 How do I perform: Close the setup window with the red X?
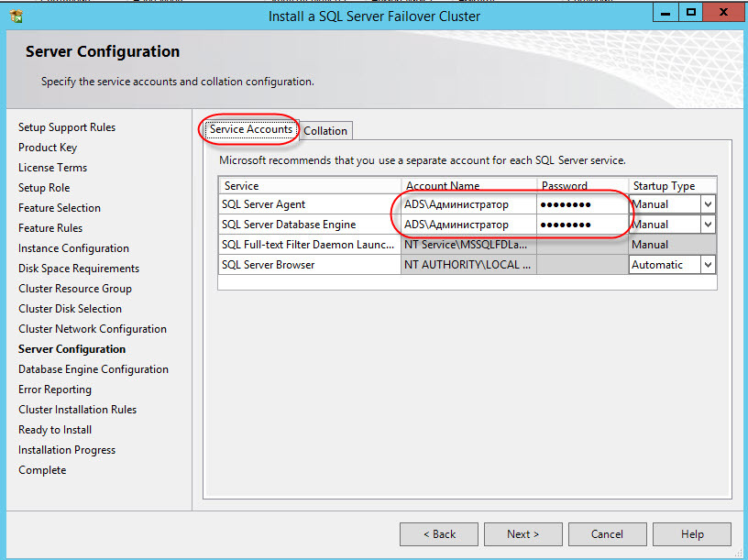pos(724,13)
